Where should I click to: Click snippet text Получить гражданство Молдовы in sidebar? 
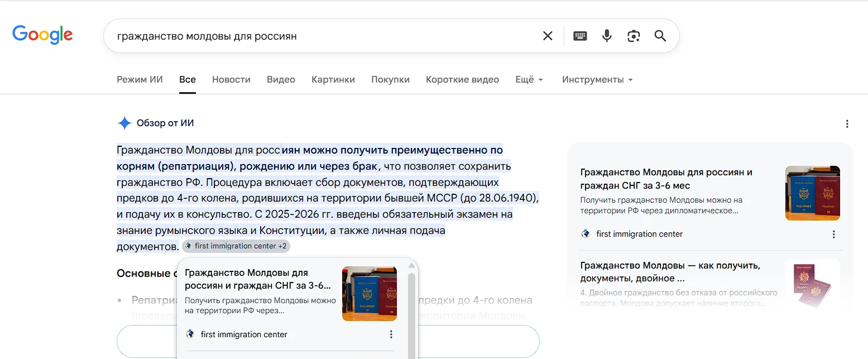tap(661, 205)
